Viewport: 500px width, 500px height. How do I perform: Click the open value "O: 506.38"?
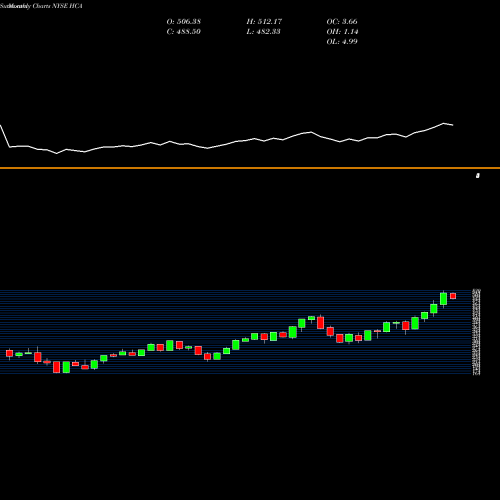pyautogui.click(x=184, y=21)
